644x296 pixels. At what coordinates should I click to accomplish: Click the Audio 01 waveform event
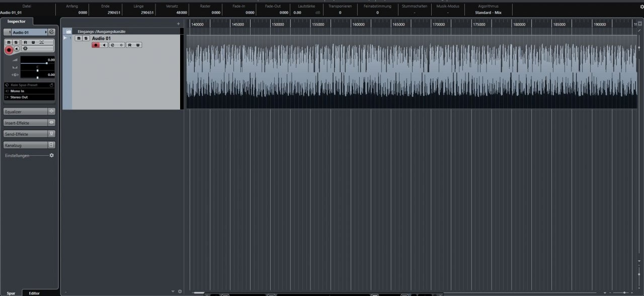coord(412,72)
